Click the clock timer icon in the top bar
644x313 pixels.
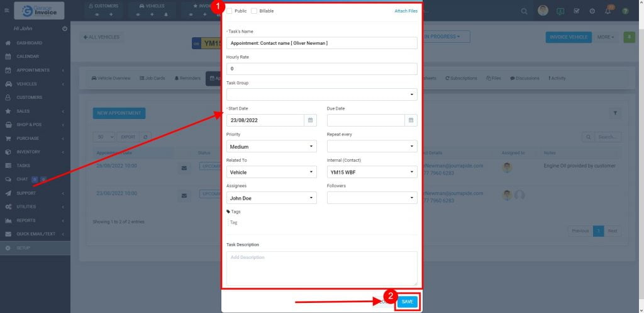592,11
